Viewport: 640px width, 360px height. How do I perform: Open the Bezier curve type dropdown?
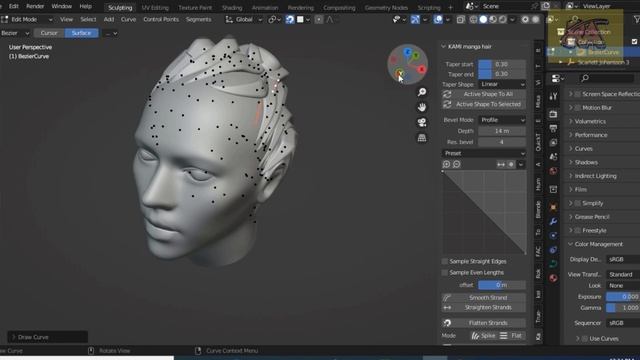[16, 33]
